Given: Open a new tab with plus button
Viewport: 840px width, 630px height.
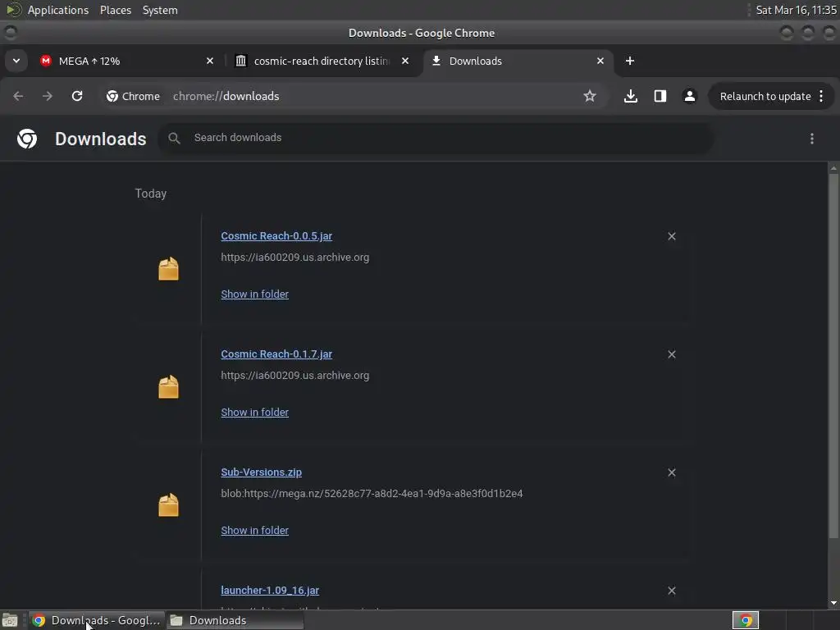Looking at the screenshot, I should click(x=630, y=61).
